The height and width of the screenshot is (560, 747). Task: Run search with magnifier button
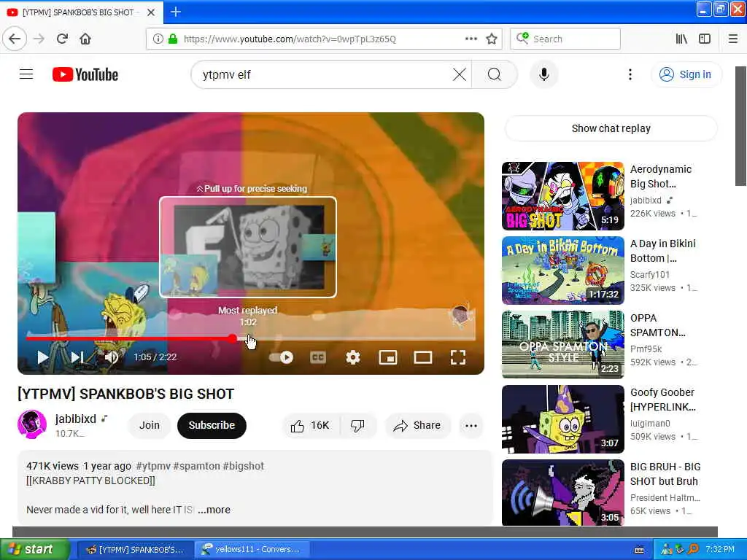coord(495,74)
